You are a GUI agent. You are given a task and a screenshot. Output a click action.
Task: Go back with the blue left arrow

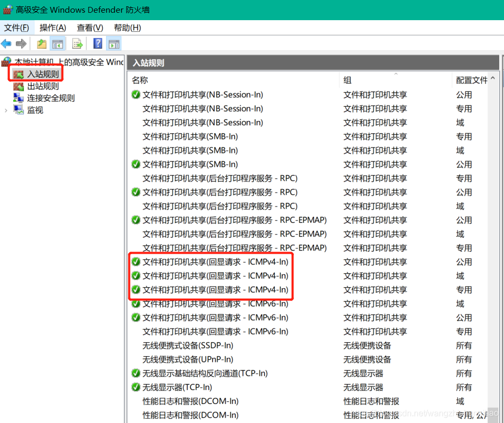(x=6, y=44)
